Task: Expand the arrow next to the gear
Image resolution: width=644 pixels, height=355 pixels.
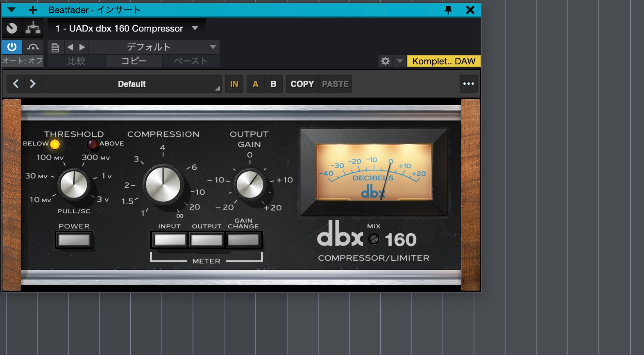Action: (400, 61)
